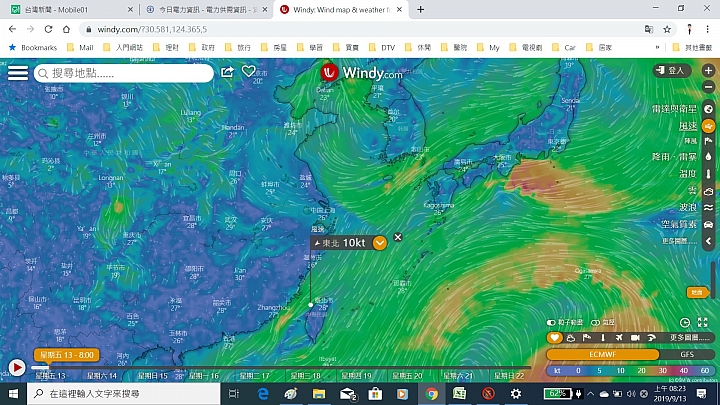Image resolution: width=720 pixels, height=405 pixels.
Task: Click the location search input field
Action: tap(124, 73)
